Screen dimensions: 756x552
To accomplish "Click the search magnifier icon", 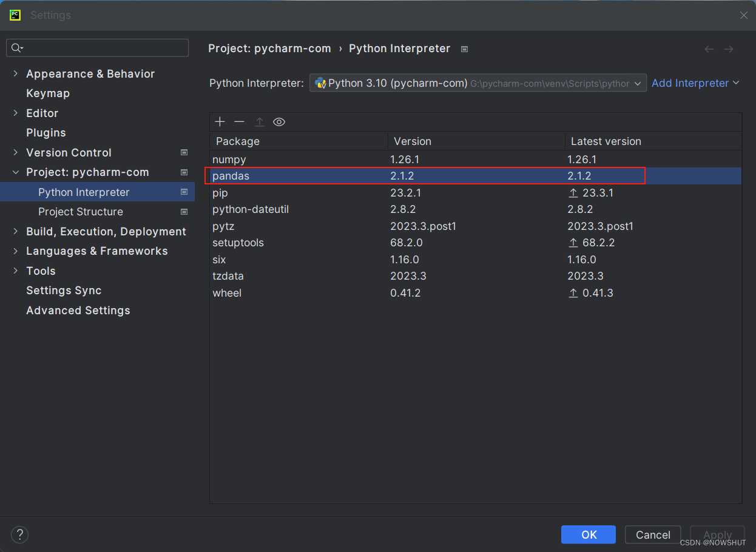I will coord(17,48).
